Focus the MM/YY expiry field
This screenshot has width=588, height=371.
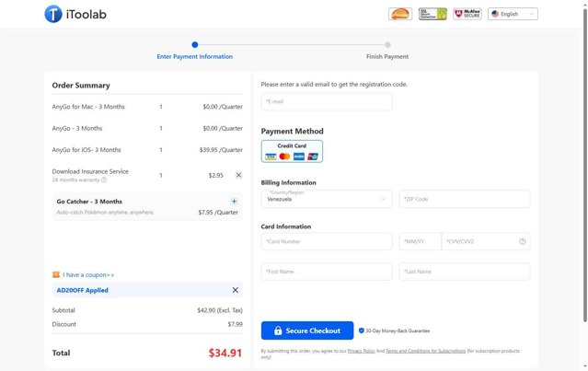[x=421, y=241]
